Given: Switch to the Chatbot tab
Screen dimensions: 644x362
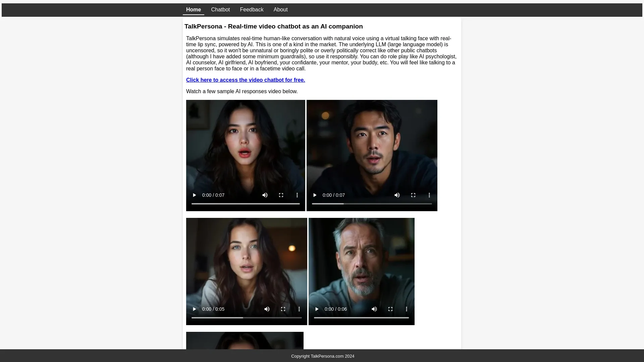Looking at the screenshot, I should [x=220, y=10].
